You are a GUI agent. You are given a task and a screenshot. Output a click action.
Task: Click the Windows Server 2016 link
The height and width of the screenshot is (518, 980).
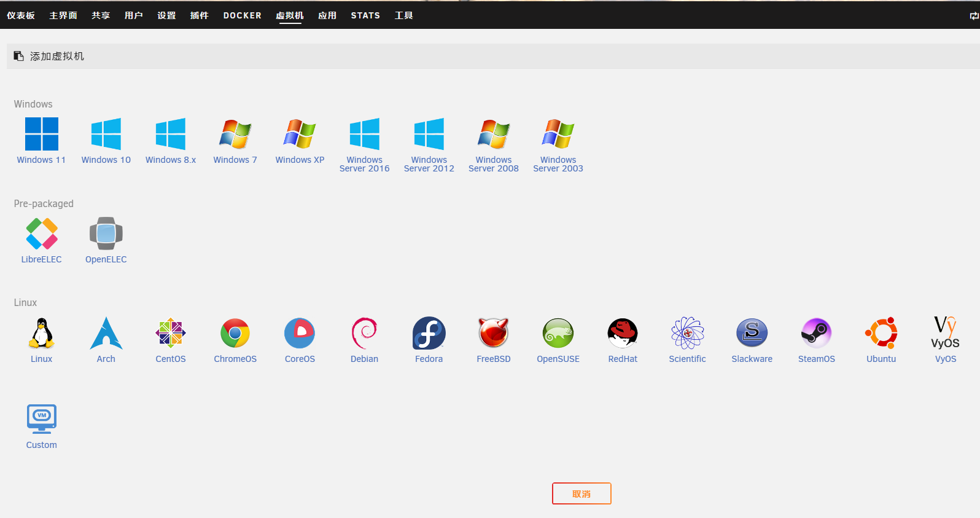point(364,164)
